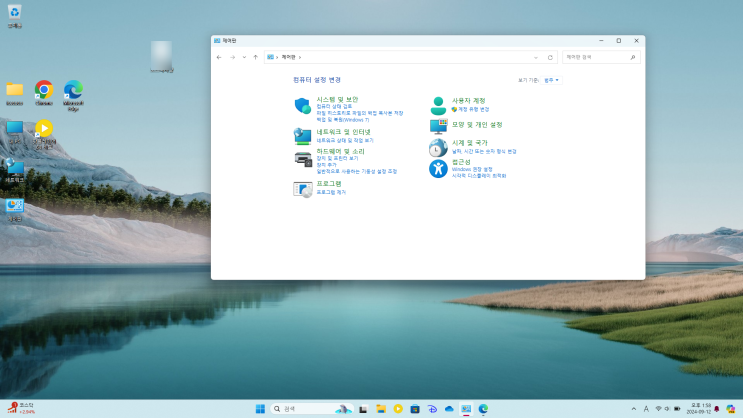Open the 하드웨어 및 소리 printer icon
The width and height of the screenshot is (743, 418).
pos(303,159)
